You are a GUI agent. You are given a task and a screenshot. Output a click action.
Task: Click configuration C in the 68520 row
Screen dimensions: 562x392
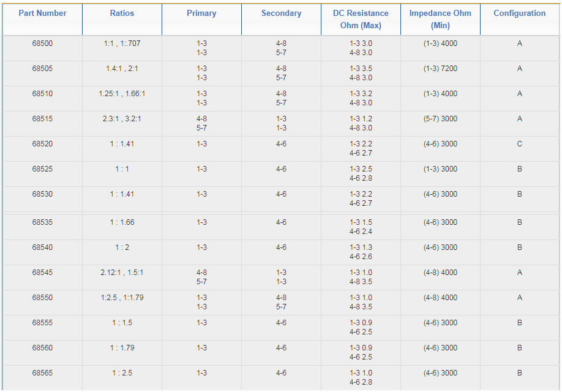click(x=519, y=145)
